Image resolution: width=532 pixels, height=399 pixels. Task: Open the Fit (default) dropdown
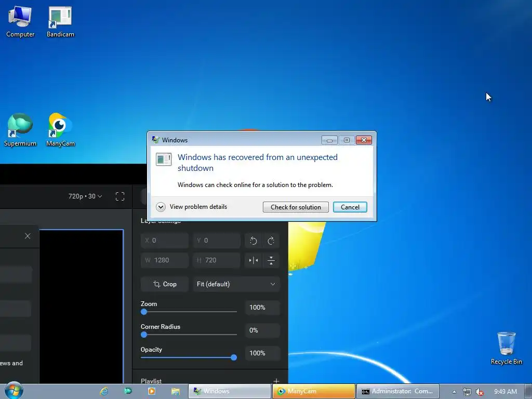tap(236, 284)
